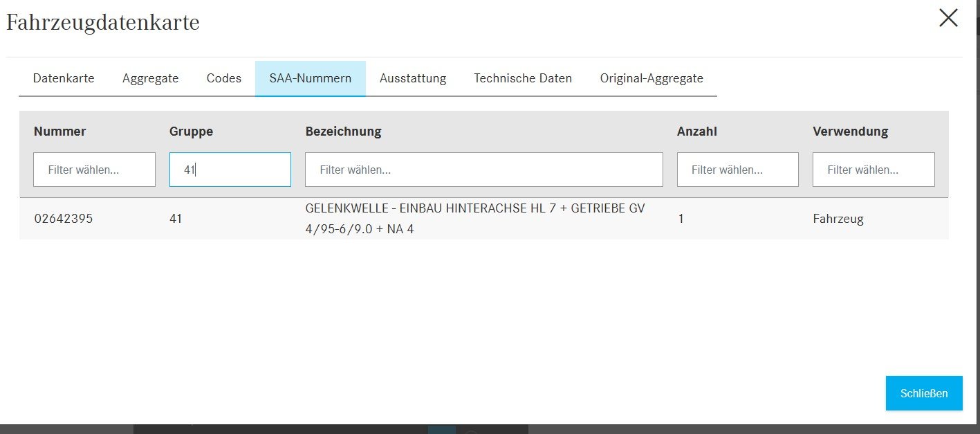The image size is (980, 434).
Task: Show the Technische Daten tab
Action: [523, 78]
